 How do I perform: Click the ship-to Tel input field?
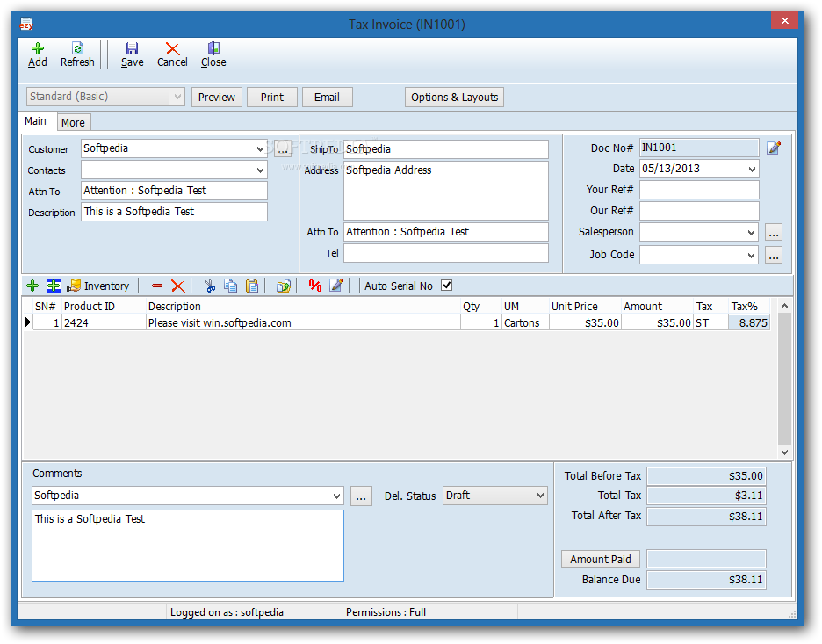446,253
